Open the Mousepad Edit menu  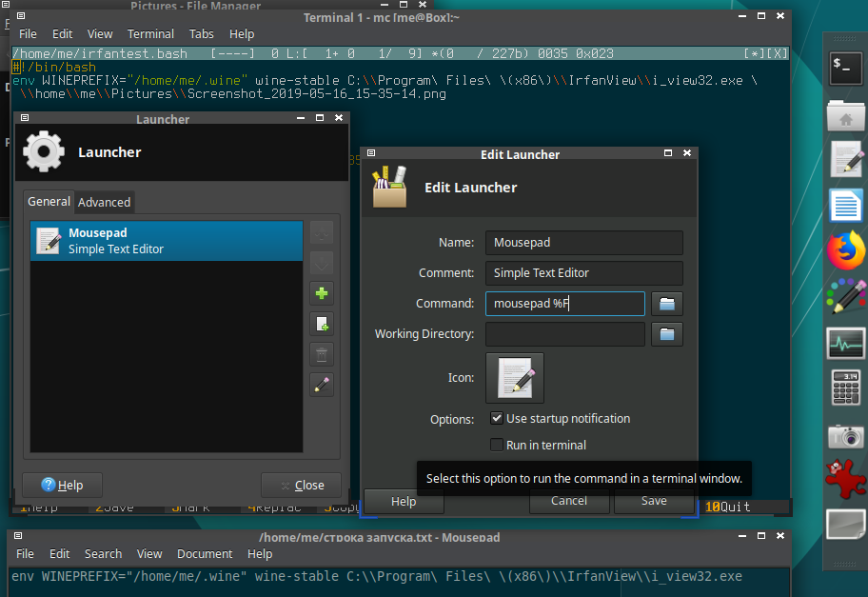point(59,554)
